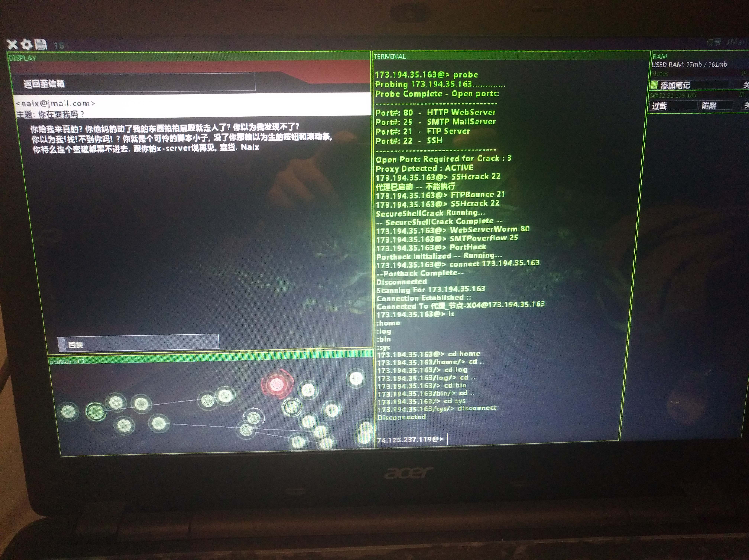This screenshot has height=560, width=749.
Task: Save session with the floppy disk icon
Action: point(41,44)
